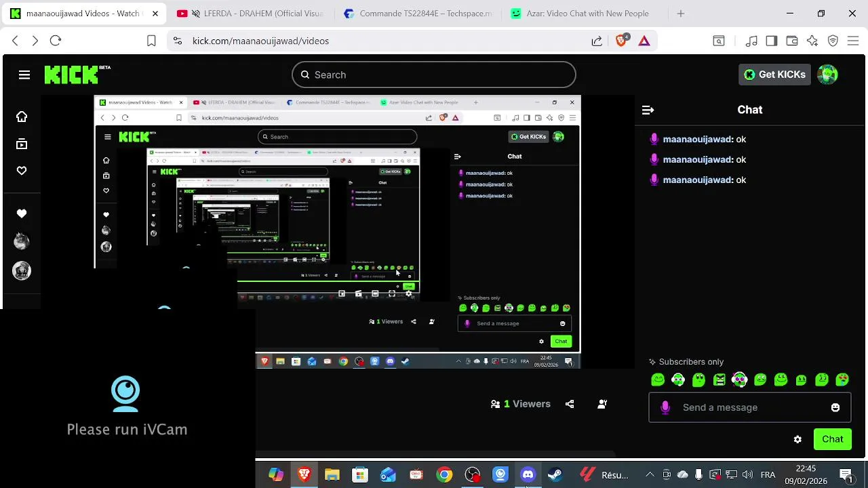Click the Kick search field
The width and height of the screenshot is (868, 488).
tap(434, 75)
